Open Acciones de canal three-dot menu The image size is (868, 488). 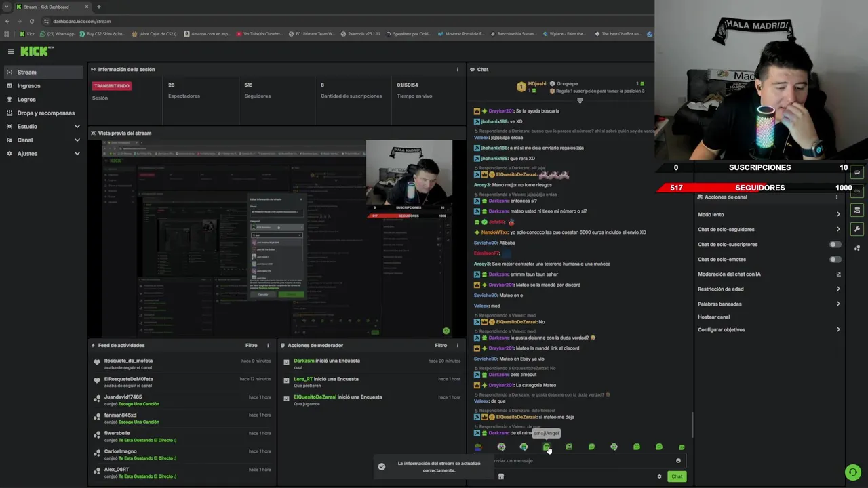pos(837,197)
